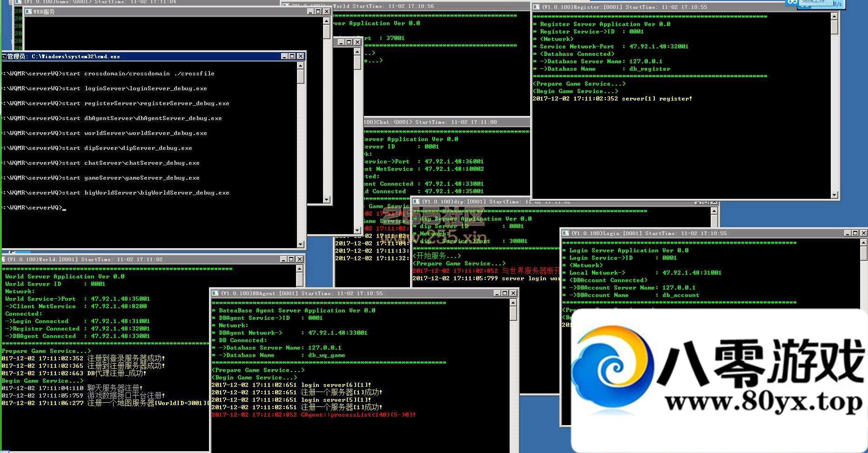868x453 pixels.
Task: Click the 'server[1] register!' log line
Action: pyautogui.click(x=612, y=99)
